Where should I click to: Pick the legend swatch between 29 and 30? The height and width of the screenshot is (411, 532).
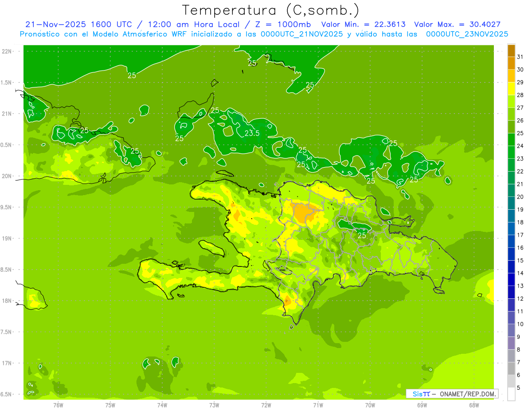pyautogui.click(x=511, y=76)
